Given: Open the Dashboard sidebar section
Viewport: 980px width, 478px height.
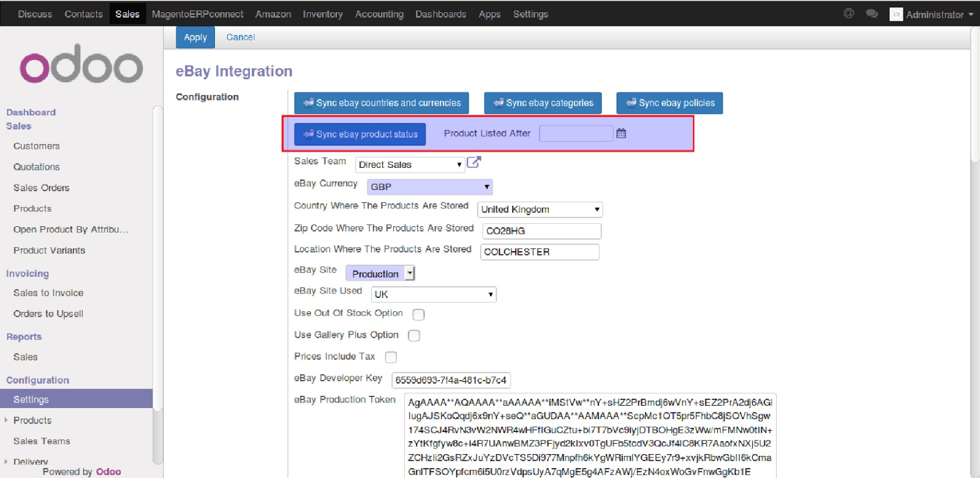Looking at the screenshot, I should [x=31, y=113].
